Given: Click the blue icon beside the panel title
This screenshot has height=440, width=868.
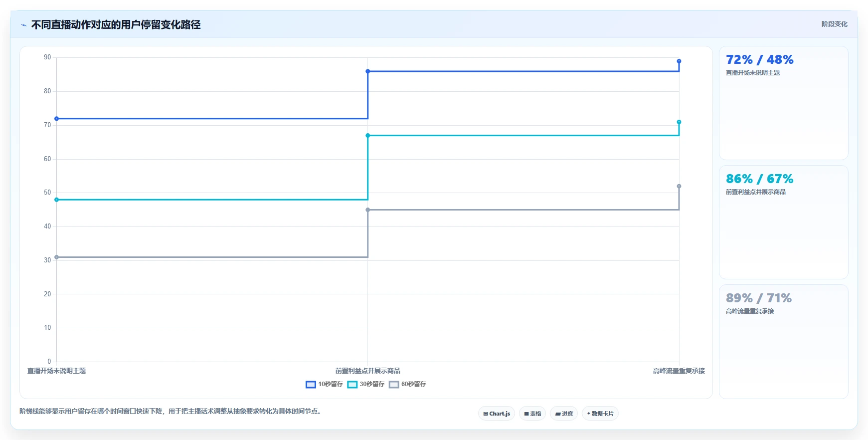Looking at the screenshot, I should tap(23, 25).
